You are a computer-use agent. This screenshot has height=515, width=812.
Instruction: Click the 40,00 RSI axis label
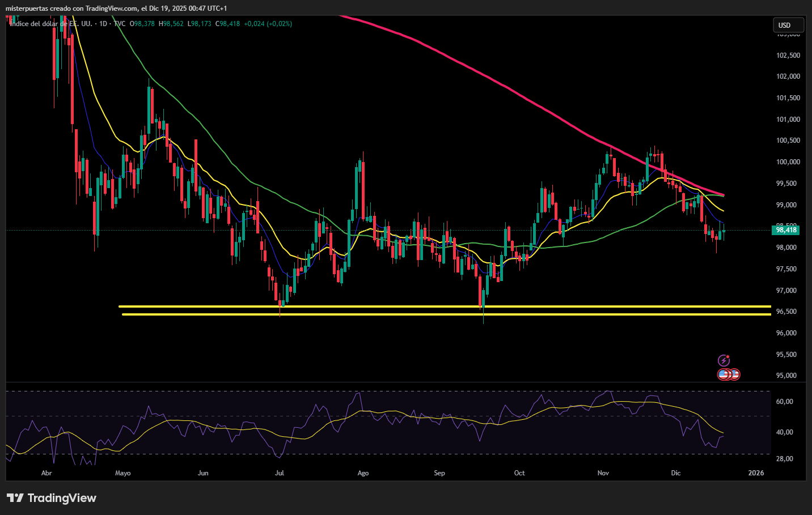pyautogui.click(x=785, y=432)
